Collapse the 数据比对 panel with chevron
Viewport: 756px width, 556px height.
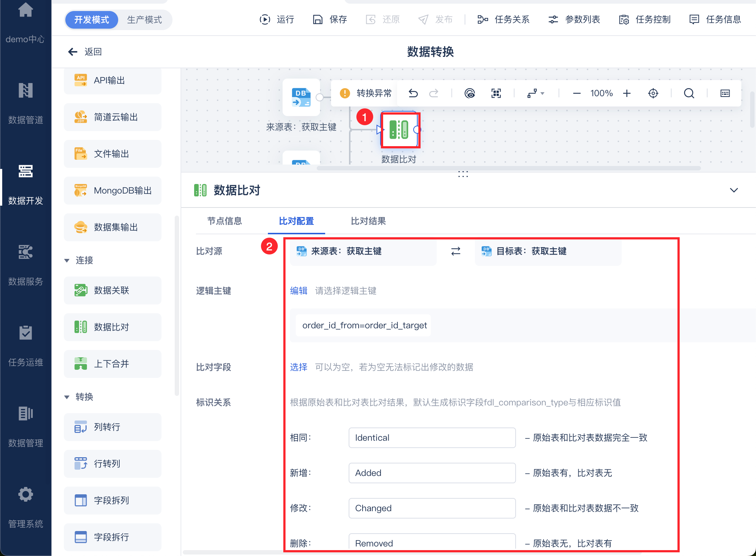tap(734, 190)
